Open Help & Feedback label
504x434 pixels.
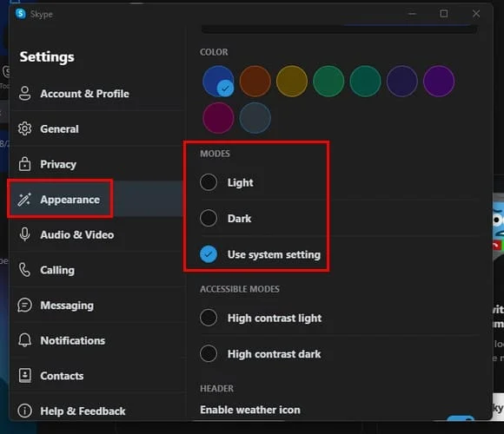click(x=83, y=411)
